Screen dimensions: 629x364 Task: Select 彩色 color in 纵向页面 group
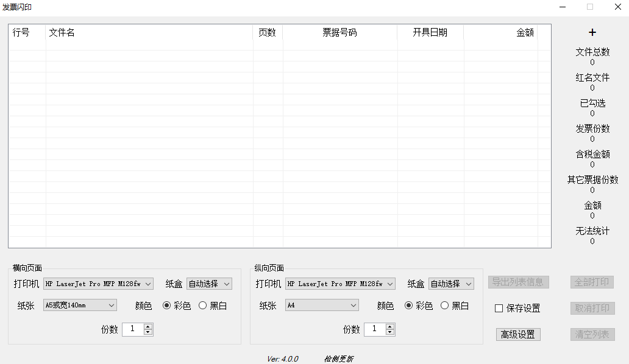[418, 306]
